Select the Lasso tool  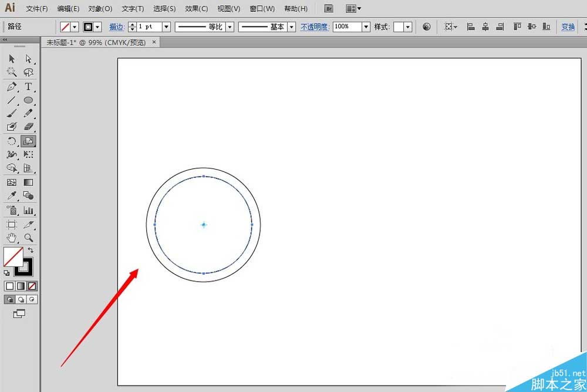pos(28,72)
